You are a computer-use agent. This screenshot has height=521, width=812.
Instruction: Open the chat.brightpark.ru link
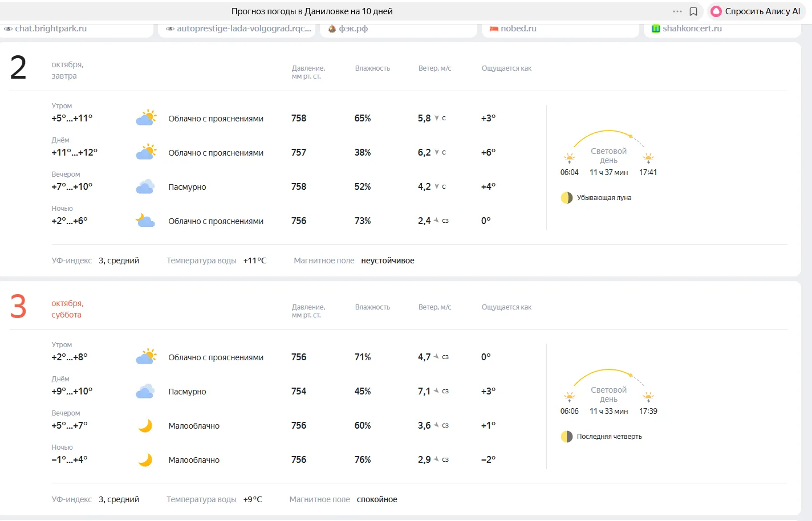[x=51, y=29]
